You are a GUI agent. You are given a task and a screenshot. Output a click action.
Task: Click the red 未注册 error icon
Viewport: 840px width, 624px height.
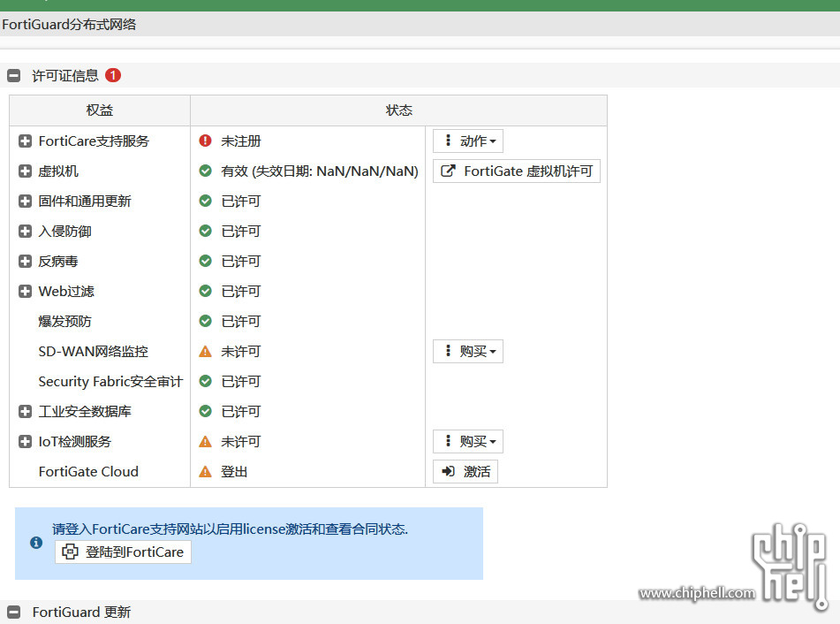205,141
